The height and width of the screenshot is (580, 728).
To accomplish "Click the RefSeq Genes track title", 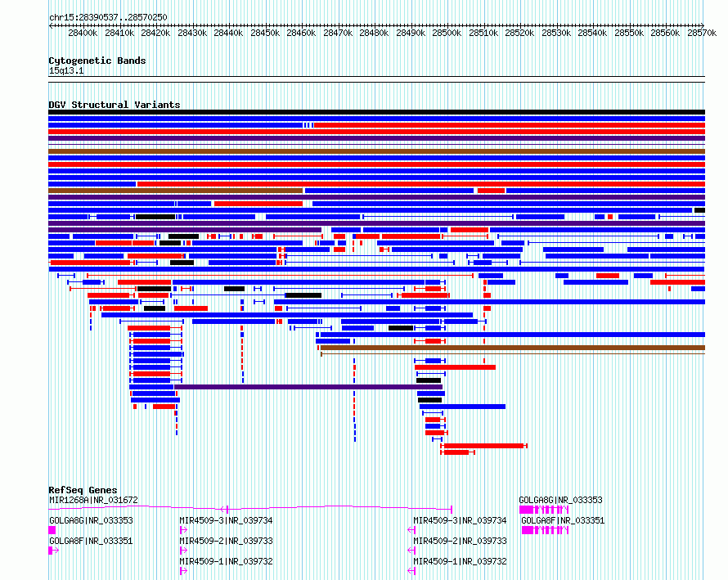I will (x=83, y=490).
